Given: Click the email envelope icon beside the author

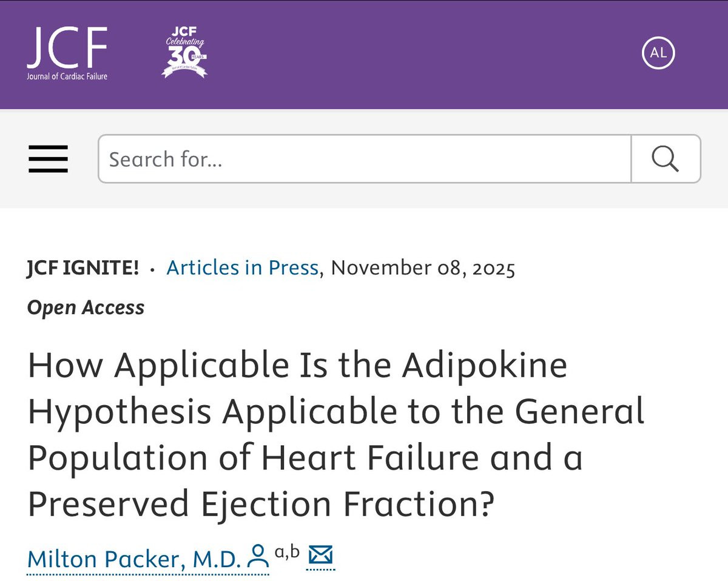Looking at the screenshot, I should pyautogui.click(x=321, y=556).
